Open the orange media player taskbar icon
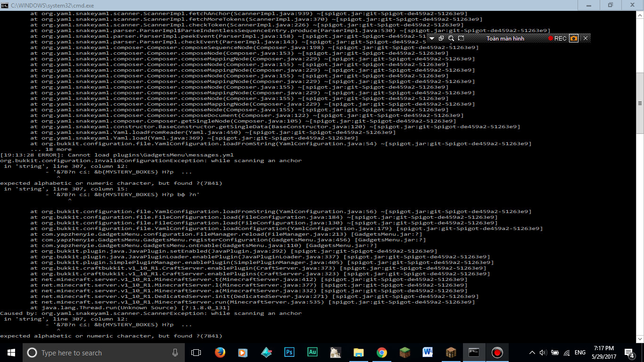The height and width of the screenshot is (362, 644). (243, 353)
